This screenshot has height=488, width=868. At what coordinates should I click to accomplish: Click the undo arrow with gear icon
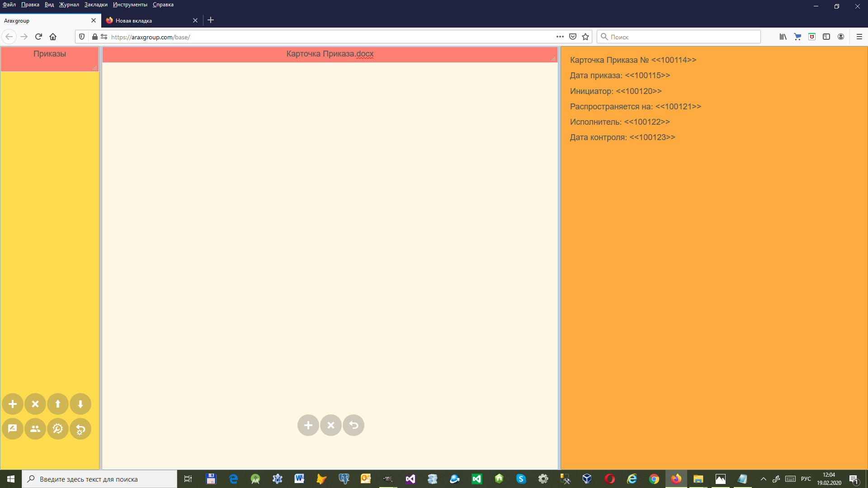80,429
